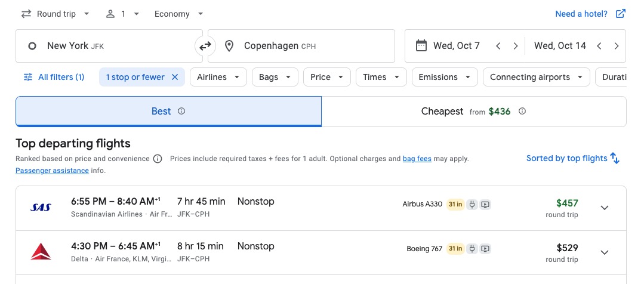Edit the Copenhagen CPH destination field
This screenshot has width=644, height=284.
(x=301, y=46)
